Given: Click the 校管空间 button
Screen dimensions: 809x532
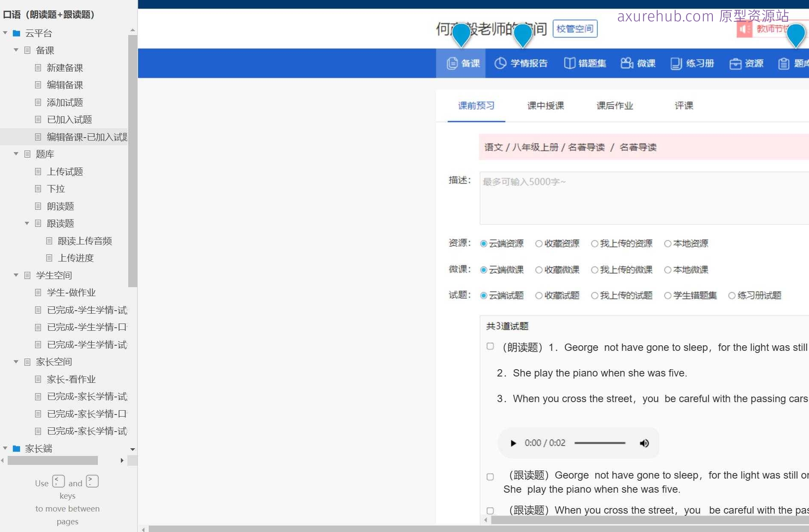Looking at the screenshot, I should coord(575,29).
